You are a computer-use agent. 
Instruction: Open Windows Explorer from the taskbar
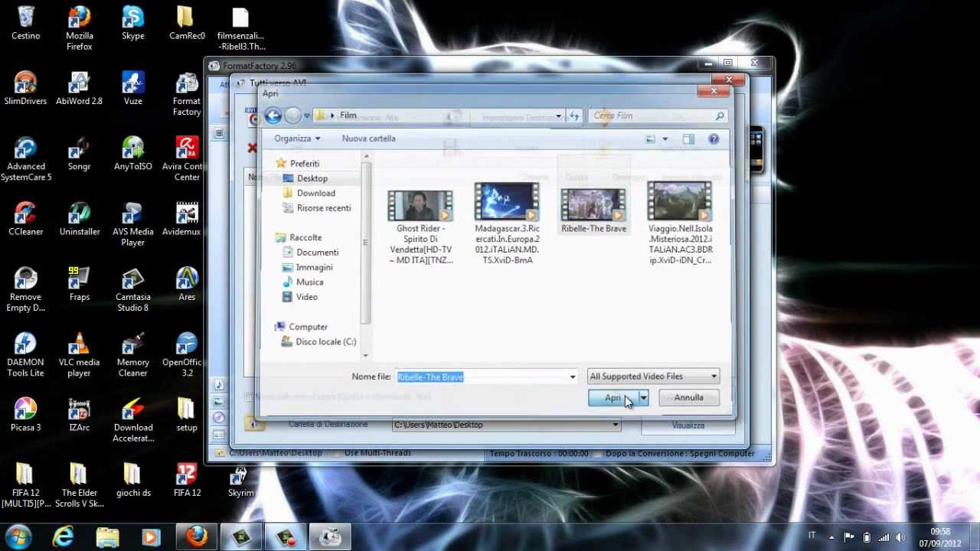tap(107, 536)
